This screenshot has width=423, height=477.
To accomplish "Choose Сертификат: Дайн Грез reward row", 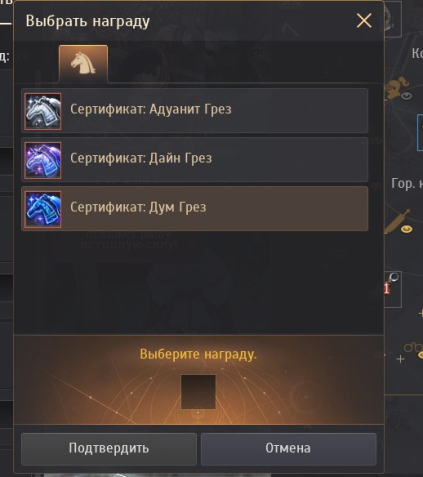I will click(195, 160).
